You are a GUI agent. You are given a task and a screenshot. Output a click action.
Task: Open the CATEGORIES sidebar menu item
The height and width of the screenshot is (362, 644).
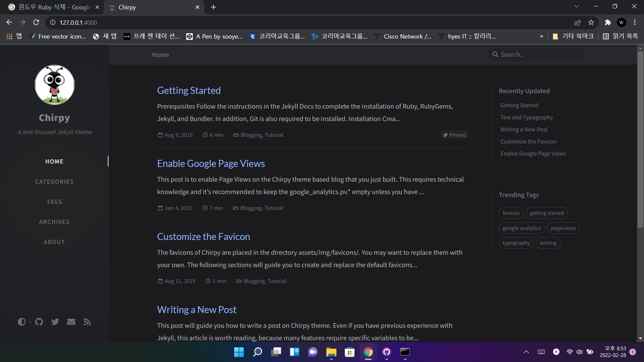pyautogui.click(x=54, y=182)
